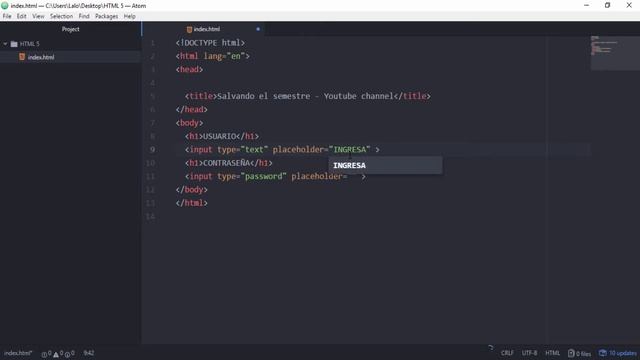
Task: Open the View menu
Action: tap(38, 16)
